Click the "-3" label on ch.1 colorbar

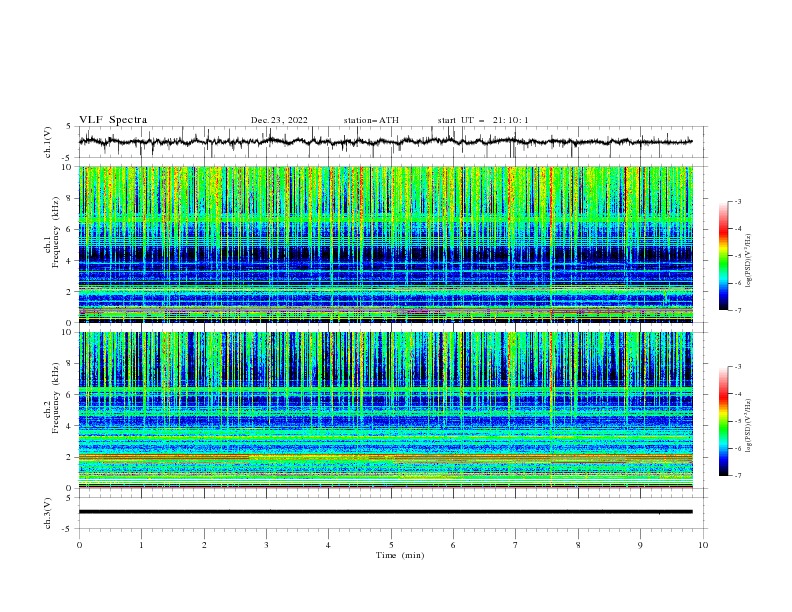pyautogui.click(x=738, y=201)
